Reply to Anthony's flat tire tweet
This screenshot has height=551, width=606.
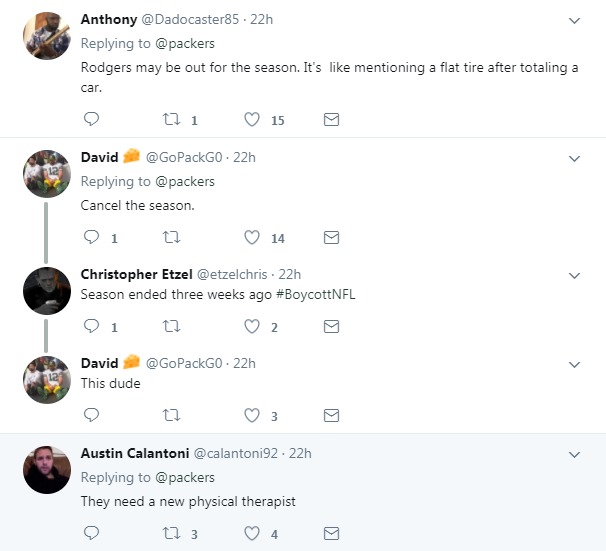pyautogui.click(x=91, y=120)
